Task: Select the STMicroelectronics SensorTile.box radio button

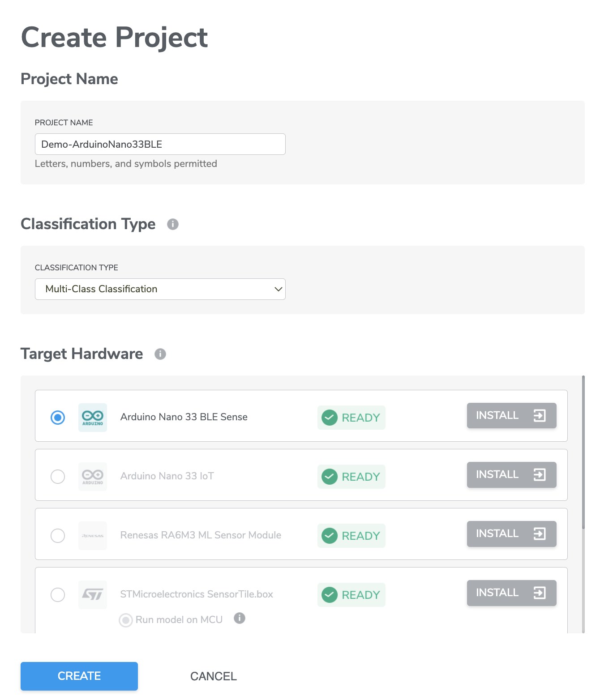Action: [58, 595]
